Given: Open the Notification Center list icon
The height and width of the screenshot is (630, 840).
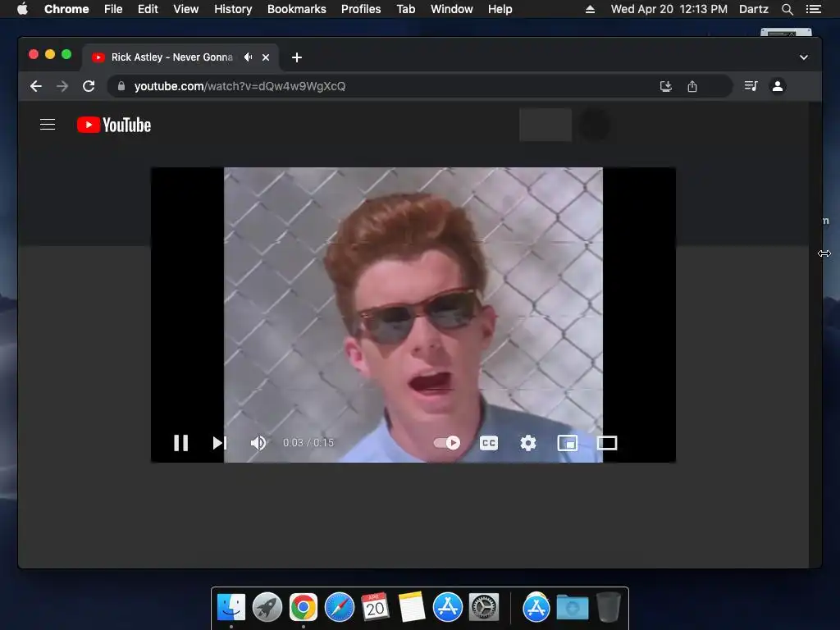Looking at the screenshot, I should click(x=814, y=9).
